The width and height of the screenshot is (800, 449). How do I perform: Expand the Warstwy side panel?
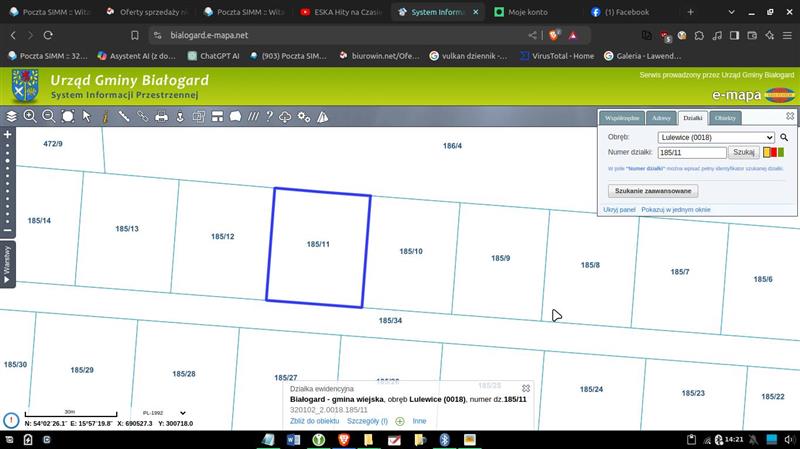(7, 266)
